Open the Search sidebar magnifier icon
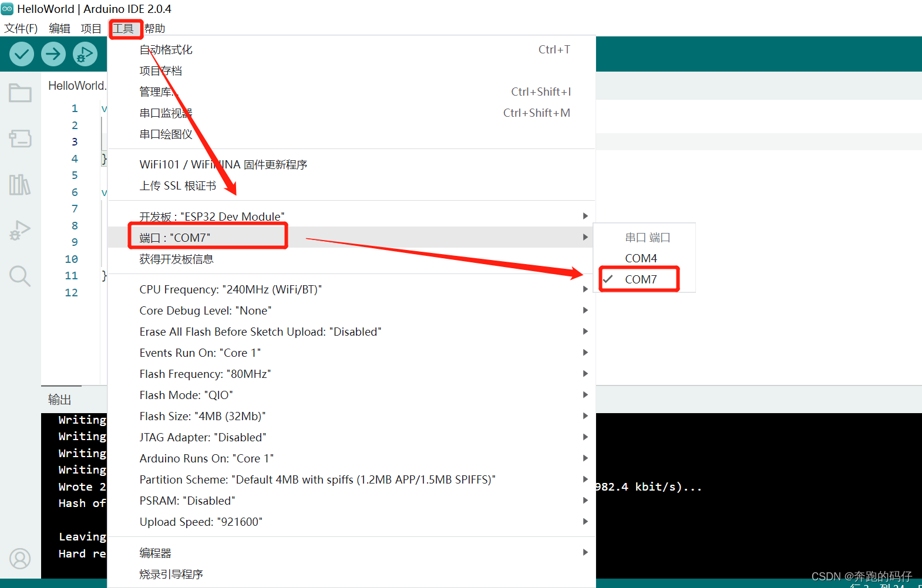 pyautogui.click(x=20, y=276)
